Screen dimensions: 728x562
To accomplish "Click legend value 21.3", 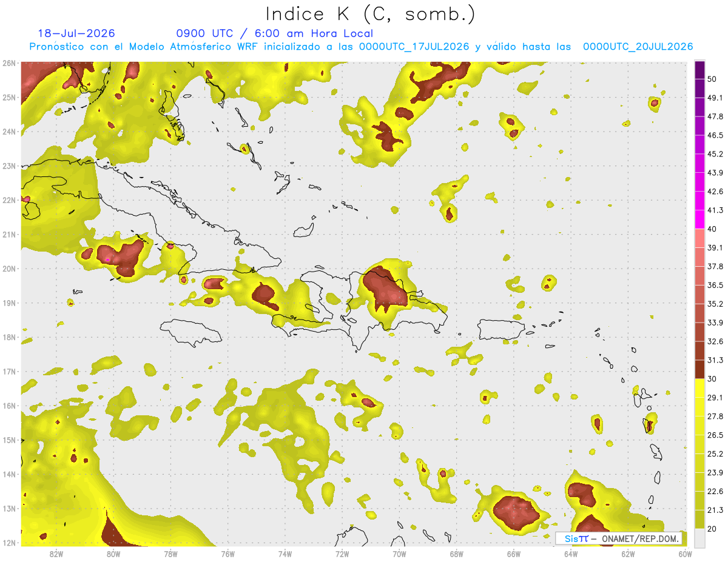I will [715, 510].
